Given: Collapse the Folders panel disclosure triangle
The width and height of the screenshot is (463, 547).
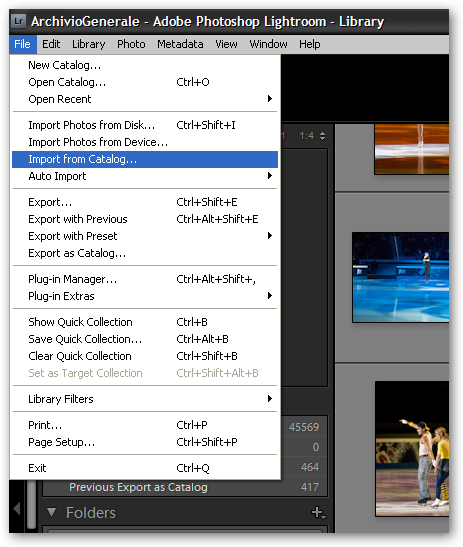Looking at the screenshot, I should tap(51, 512).
